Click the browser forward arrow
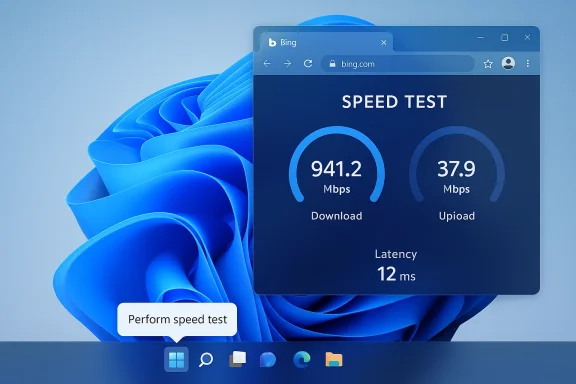This screenshot has width=576, height=384. pyautogui.click(x=288, y=64)
